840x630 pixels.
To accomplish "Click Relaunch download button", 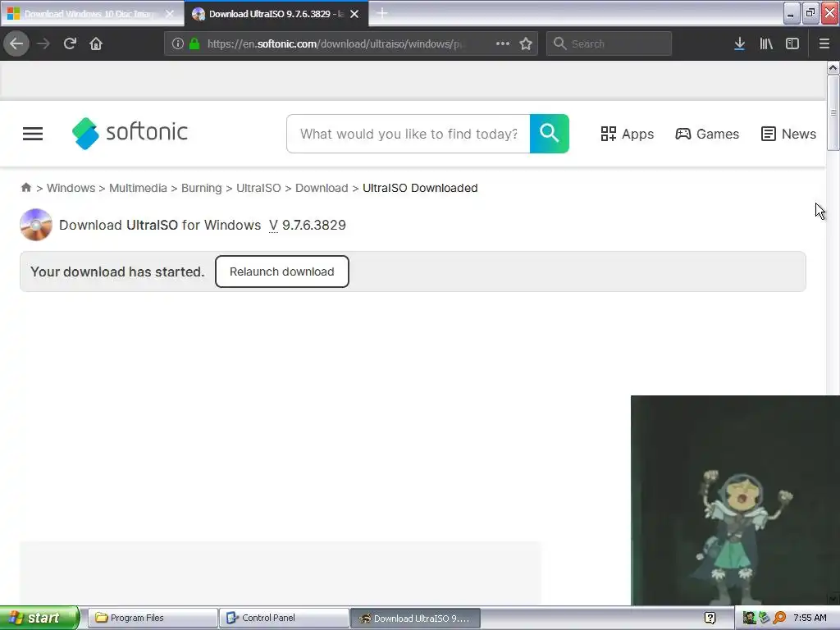I will 282,272.
